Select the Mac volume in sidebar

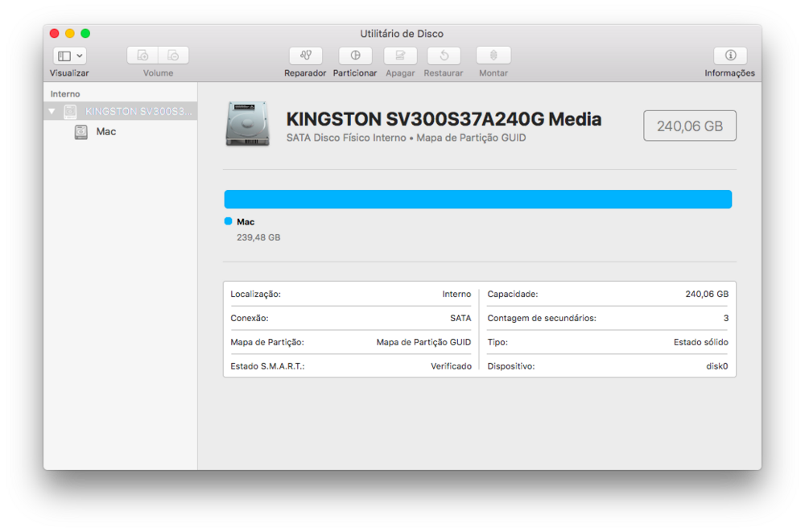[x=105, y=131]
